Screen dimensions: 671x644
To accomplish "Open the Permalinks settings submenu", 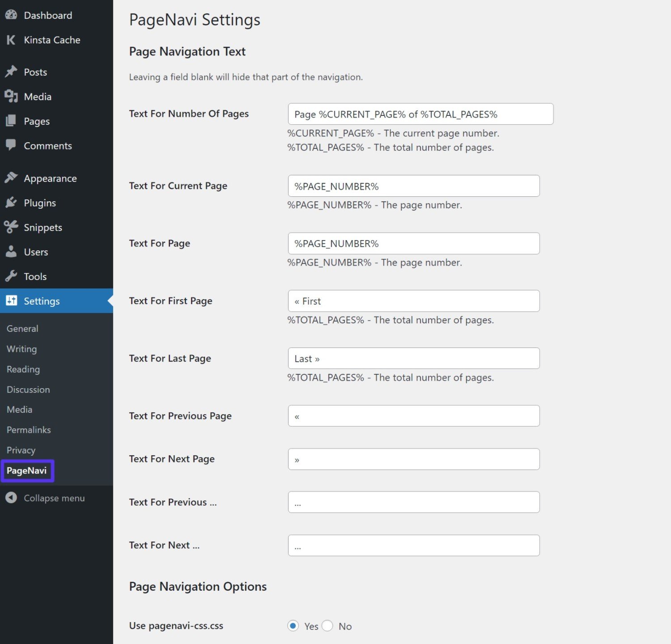I will [29, 430].
